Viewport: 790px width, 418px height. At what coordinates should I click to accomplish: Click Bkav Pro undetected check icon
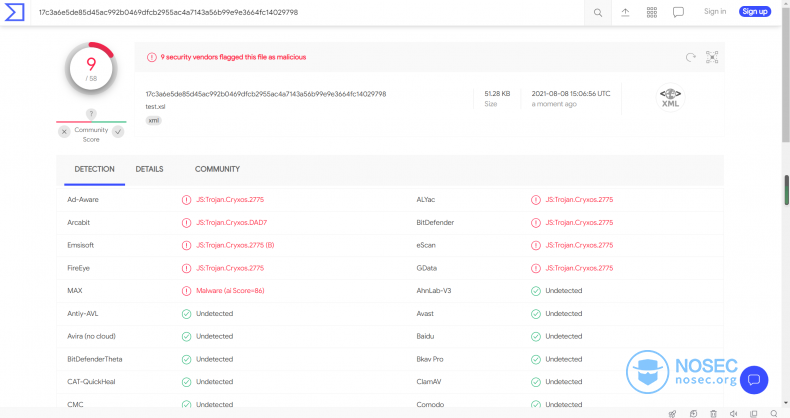click(x=536, y=360)
